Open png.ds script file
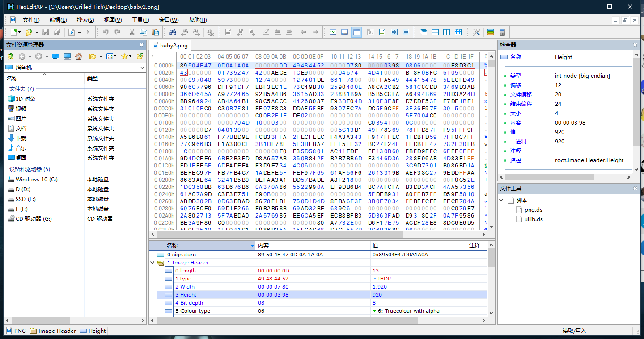This screenshot has width=644, height=339. pyautogui.click(x=533, y=209)
